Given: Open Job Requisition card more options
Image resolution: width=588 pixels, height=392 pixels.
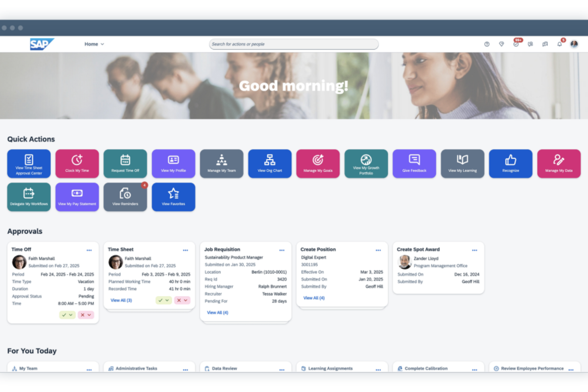Looking at the screenshot, I should click(282, 250).
